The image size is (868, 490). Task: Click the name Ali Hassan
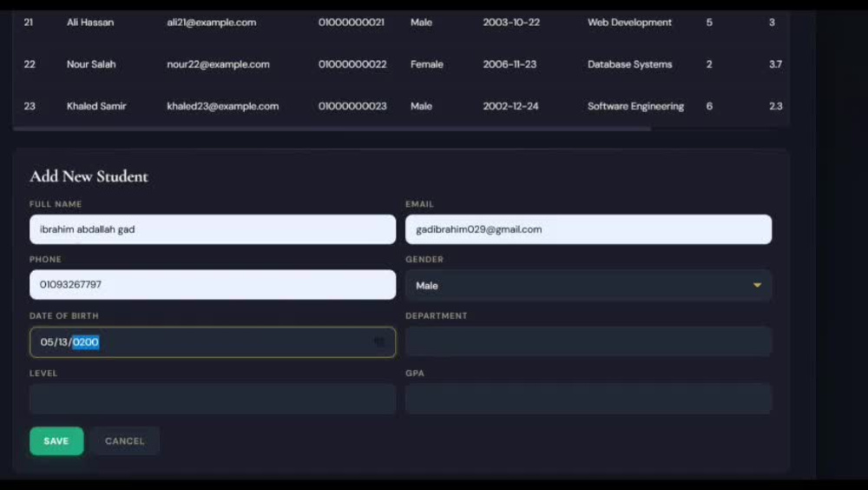pos(90,23)
